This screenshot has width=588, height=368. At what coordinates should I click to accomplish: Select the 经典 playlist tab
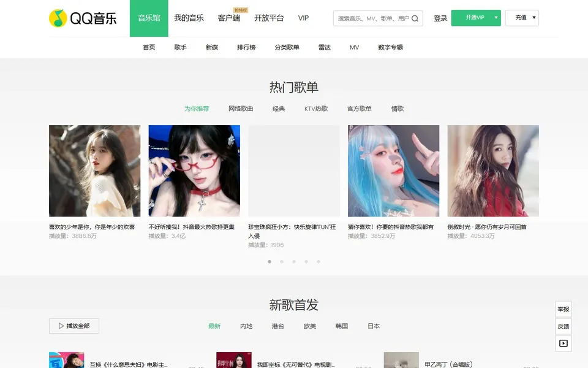279,109
